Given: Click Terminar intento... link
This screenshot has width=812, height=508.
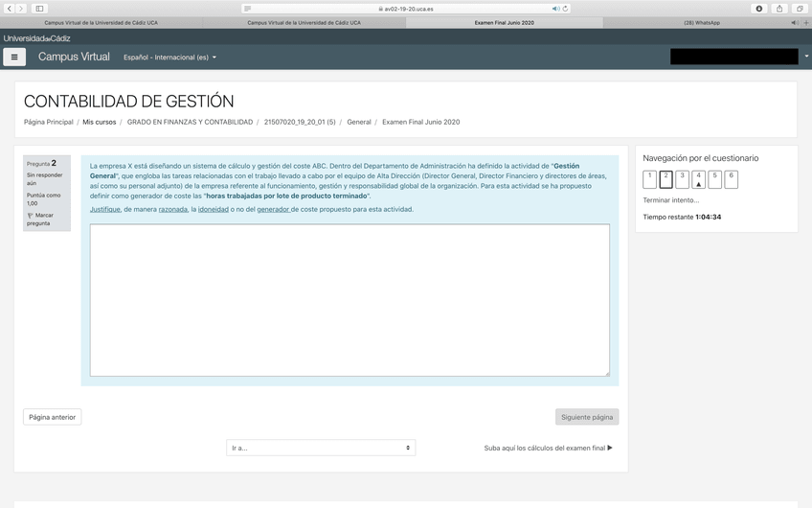Looking at the screenshot, I should click(x=670, y=200).
